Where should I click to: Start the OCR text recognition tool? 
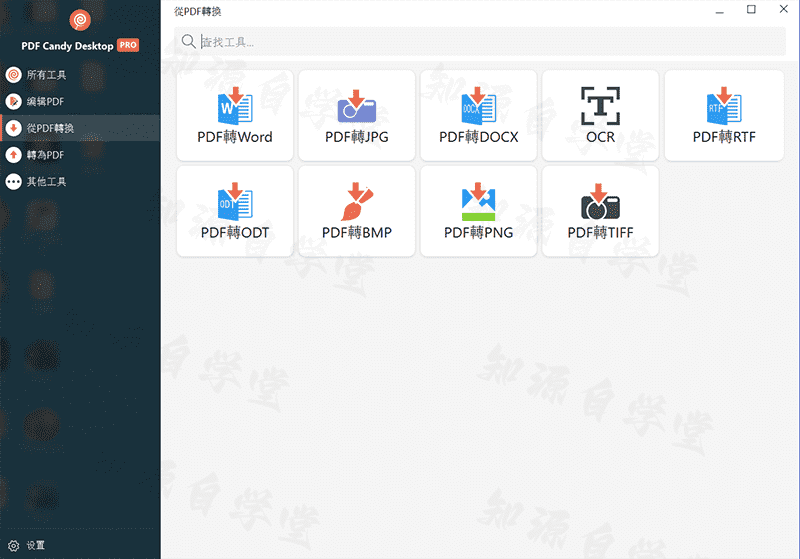[601, 115]
